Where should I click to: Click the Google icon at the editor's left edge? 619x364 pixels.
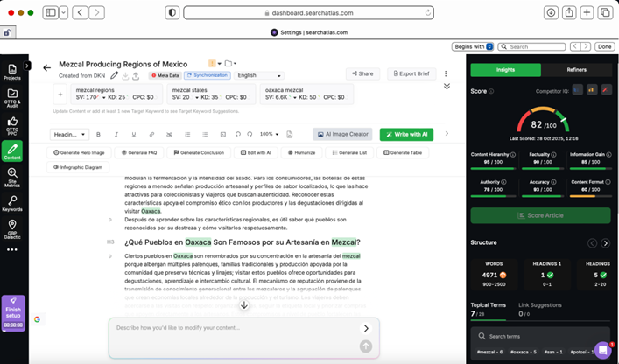(37, 319)
